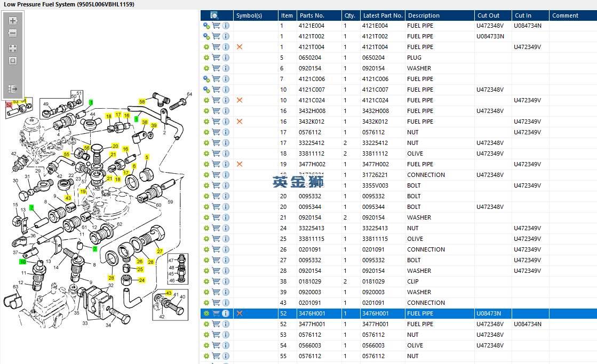Screen dimensions: 597x364
Task: Click the blue gears icon for 4121E004
Action: click(206, 26)
